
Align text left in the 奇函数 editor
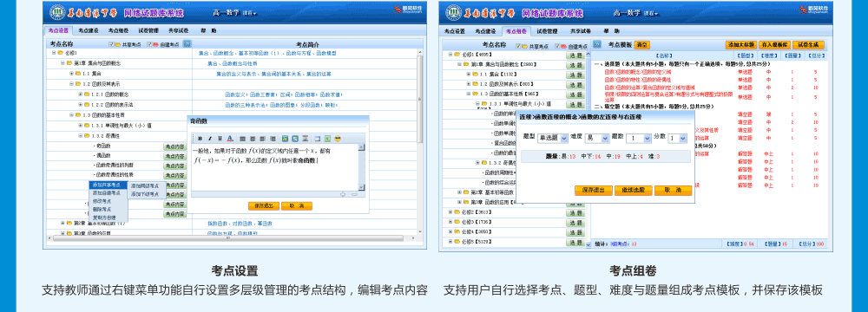pyautogui.click(x=242, y=139)
